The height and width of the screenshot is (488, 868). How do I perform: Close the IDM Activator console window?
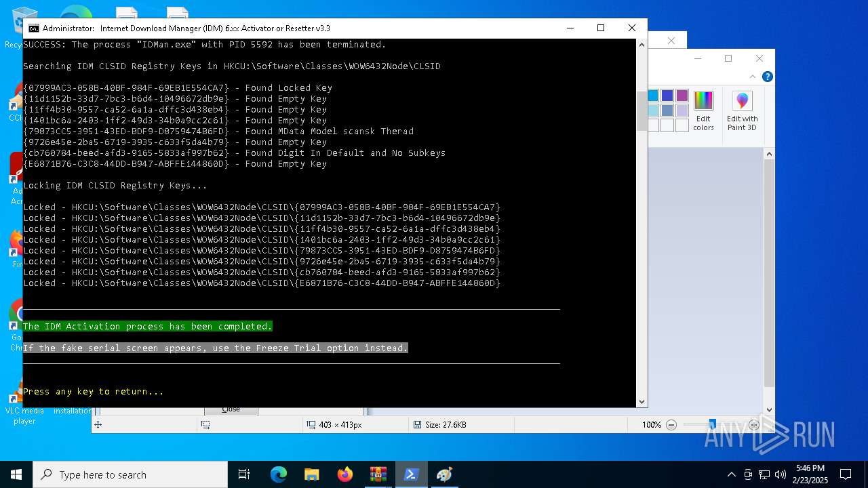(x=631, y=28)
